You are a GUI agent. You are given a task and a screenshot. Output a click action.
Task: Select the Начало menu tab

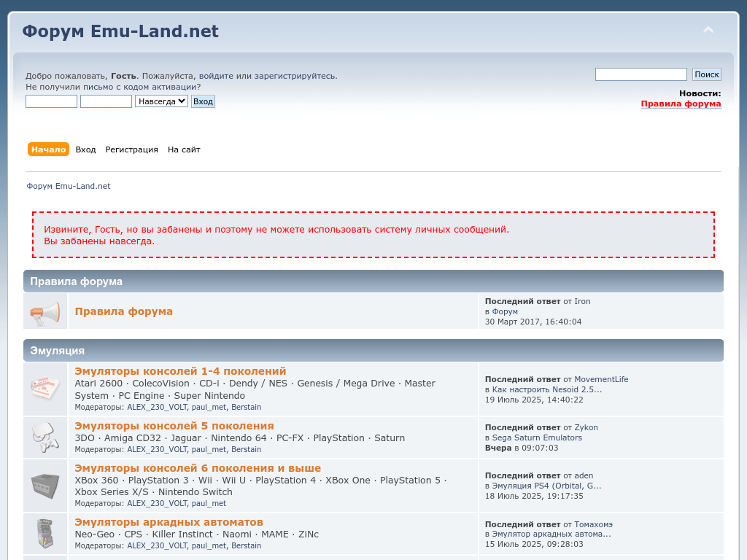pos(48,149)
